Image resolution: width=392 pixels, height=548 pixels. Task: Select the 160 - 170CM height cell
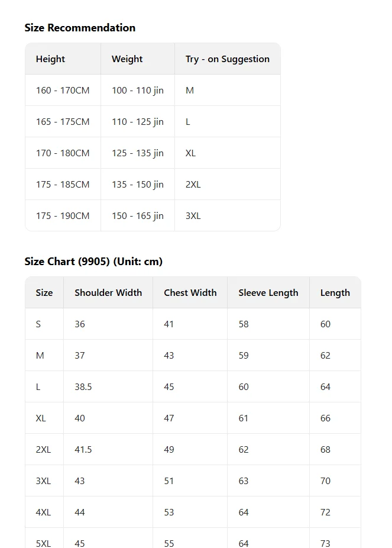coord(63,90)
